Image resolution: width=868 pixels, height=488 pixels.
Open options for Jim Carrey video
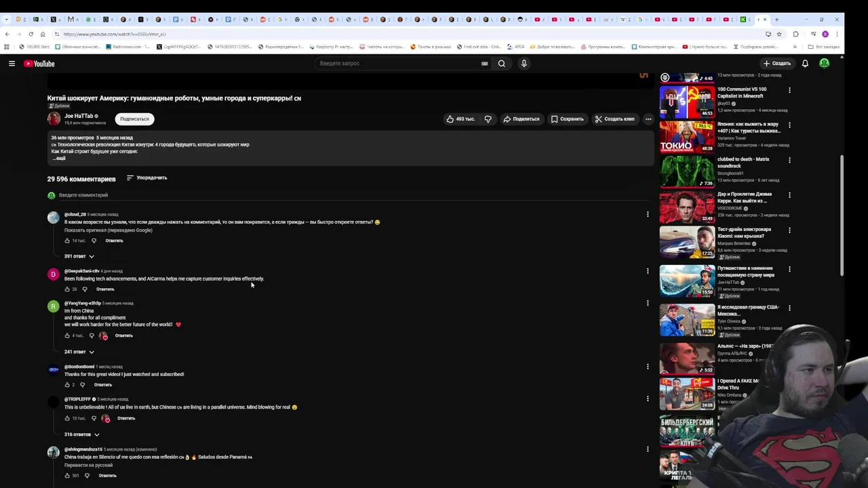[789, 195]
